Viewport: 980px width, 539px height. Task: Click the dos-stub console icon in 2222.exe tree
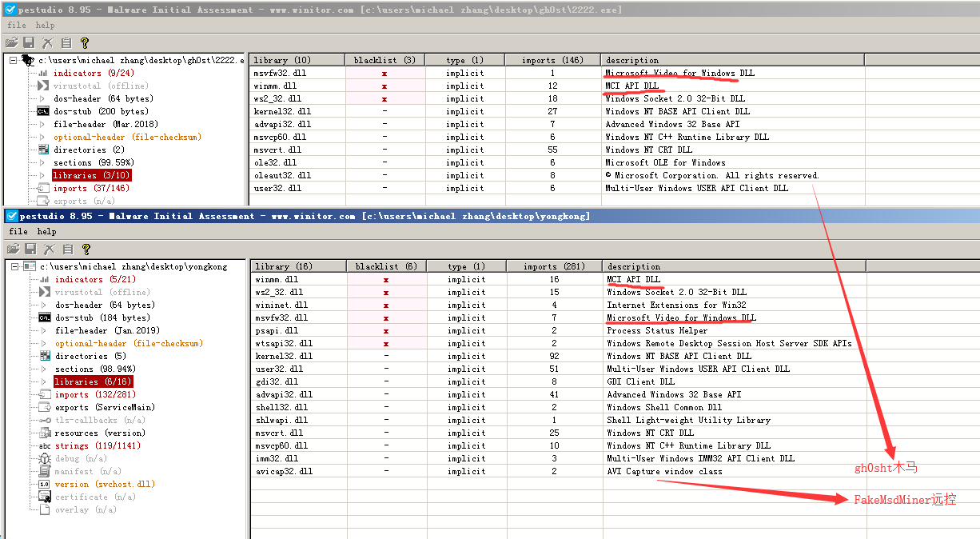tap(43, 111)
